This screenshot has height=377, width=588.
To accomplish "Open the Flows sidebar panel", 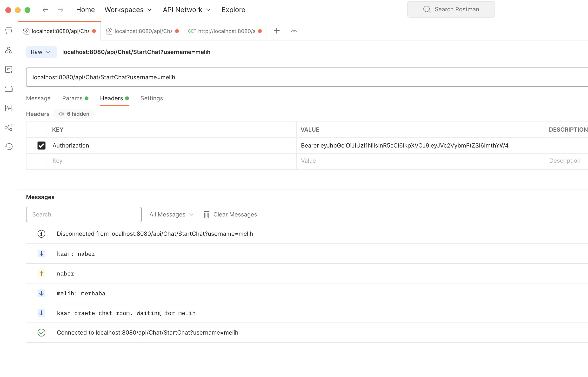I will [x=9, y=127].
